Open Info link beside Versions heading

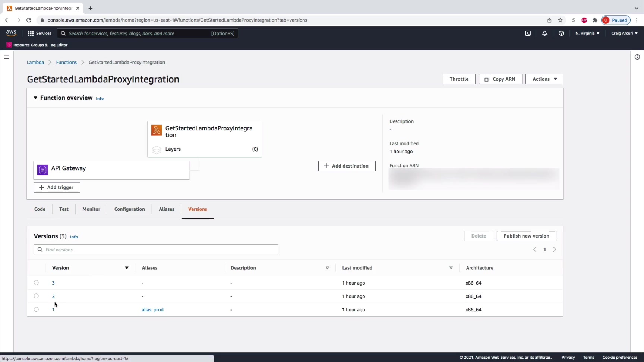(74, 237)
